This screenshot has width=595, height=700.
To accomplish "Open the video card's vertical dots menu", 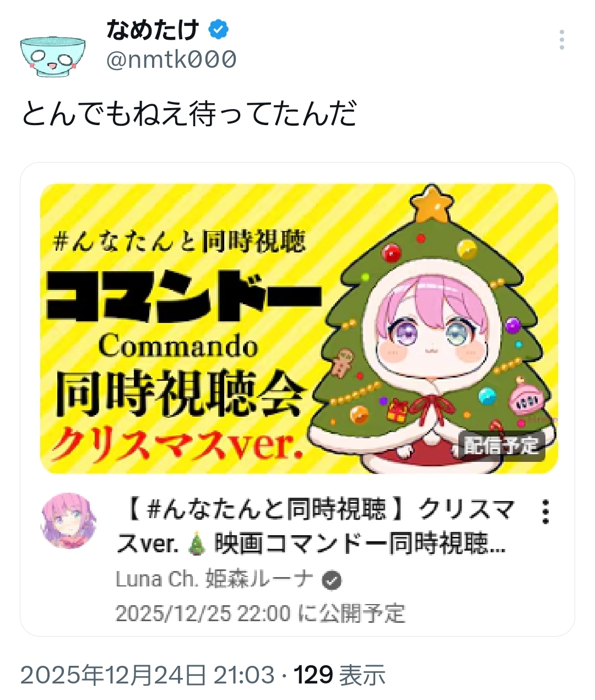I will (545, 512).
